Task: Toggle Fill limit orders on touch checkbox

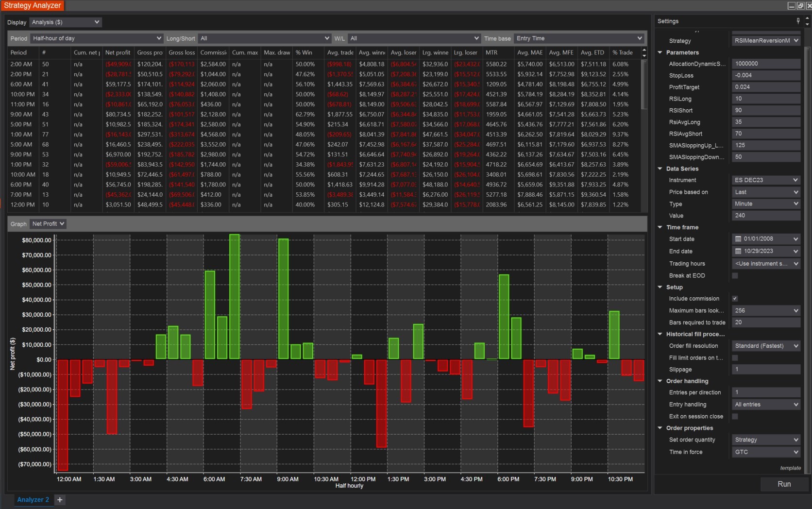Action: tap(735, 358)
